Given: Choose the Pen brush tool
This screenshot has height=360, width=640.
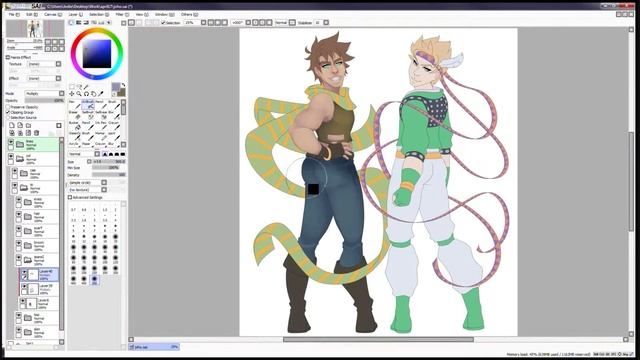Looking at the screenshot, I should [x=74, y=104].
